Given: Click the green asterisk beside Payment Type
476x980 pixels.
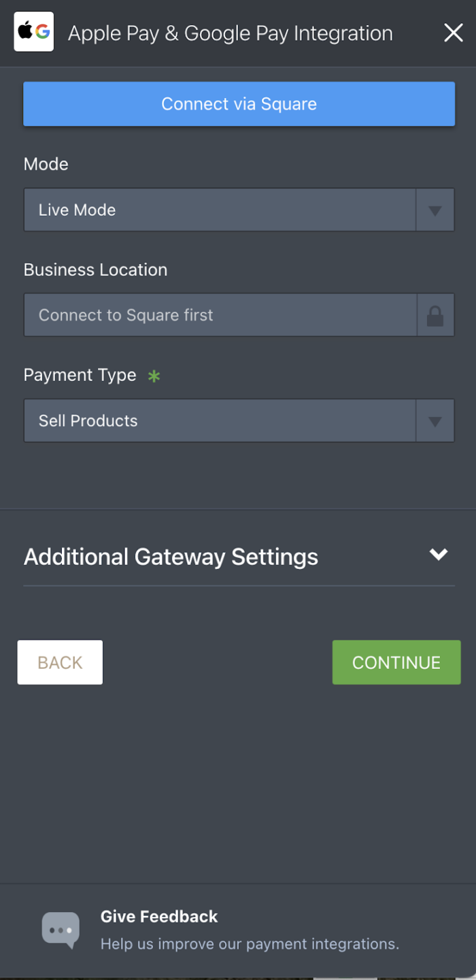Looking at the screenshot, I should point(154,376).
